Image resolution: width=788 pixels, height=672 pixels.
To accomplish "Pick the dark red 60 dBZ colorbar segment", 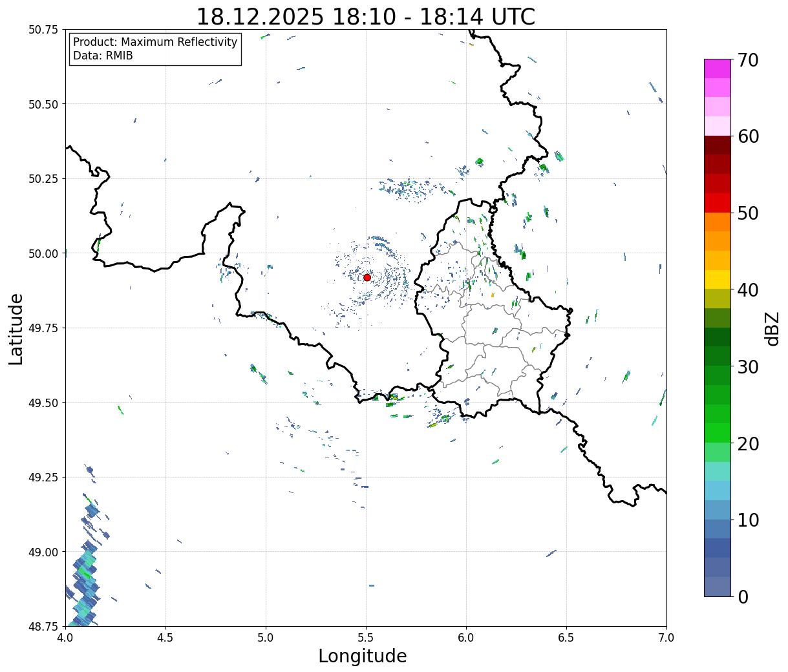I will (x=718, y=145).
